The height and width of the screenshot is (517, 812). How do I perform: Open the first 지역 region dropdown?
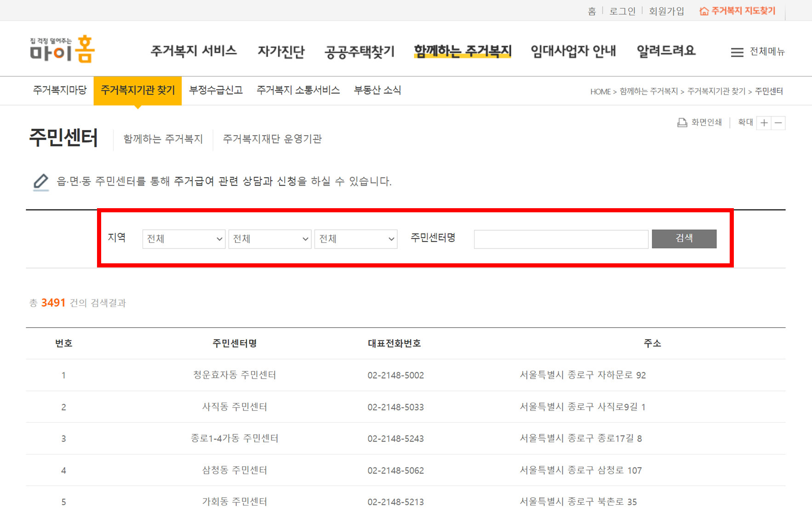[183, 239]
